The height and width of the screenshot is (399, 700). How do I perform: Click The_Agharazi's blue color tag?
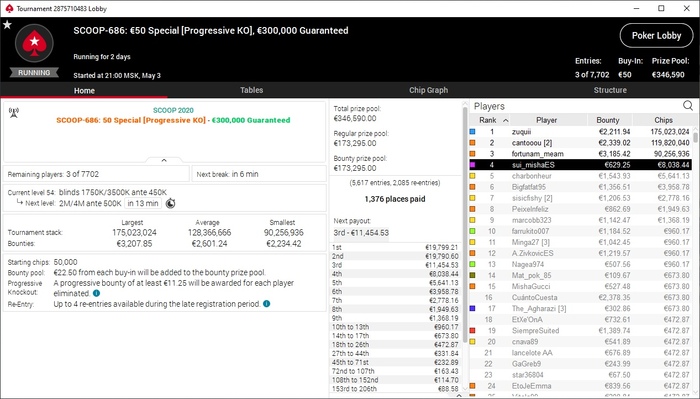tap(472, 308)
